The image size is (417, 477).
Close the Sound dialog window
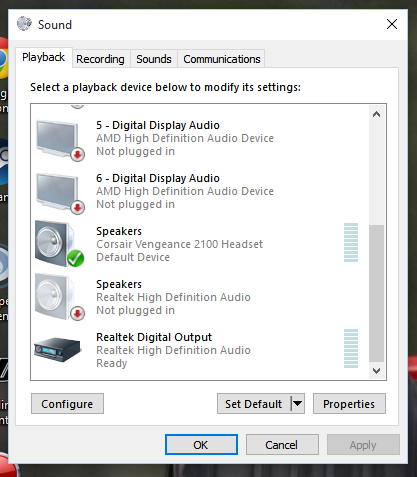[392, 24]
